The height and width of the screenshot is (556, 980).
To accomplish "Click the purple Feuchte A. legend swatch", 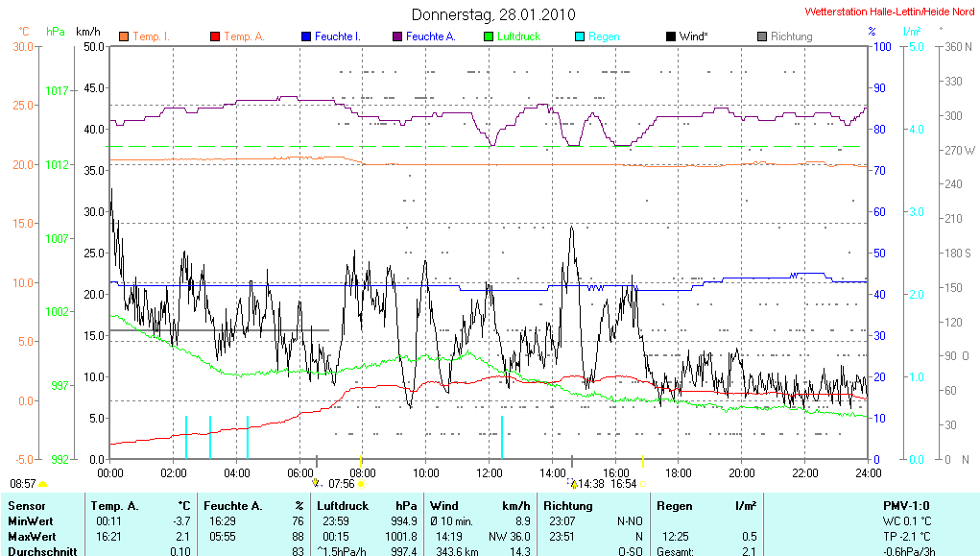I will (397, 36).
